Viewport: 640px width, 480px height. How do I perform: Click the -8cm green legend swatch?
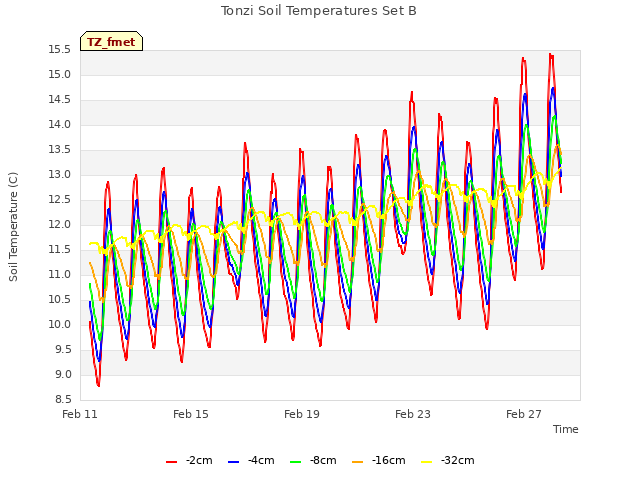pos(296,462)
